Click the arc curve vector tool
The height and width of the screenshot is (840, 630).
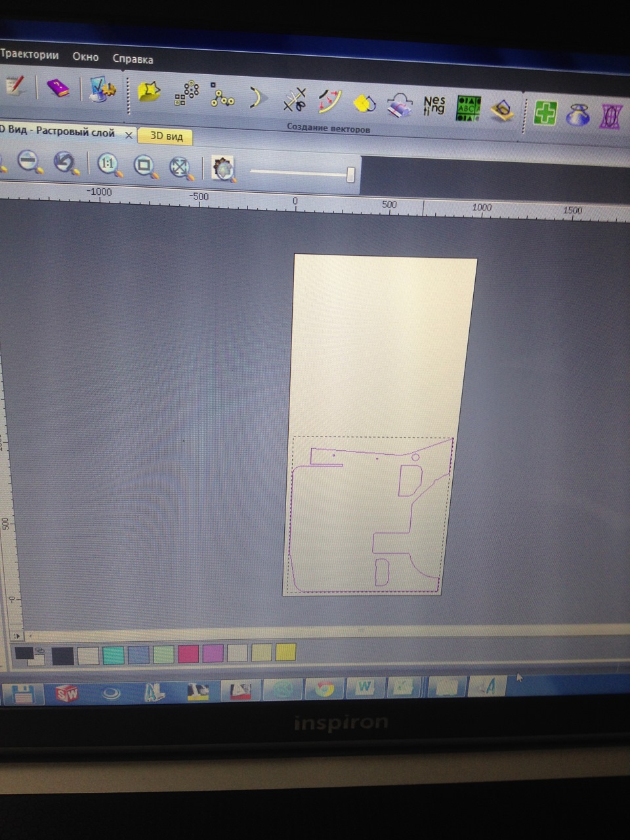pyautogui.click(x=257, y=98)
